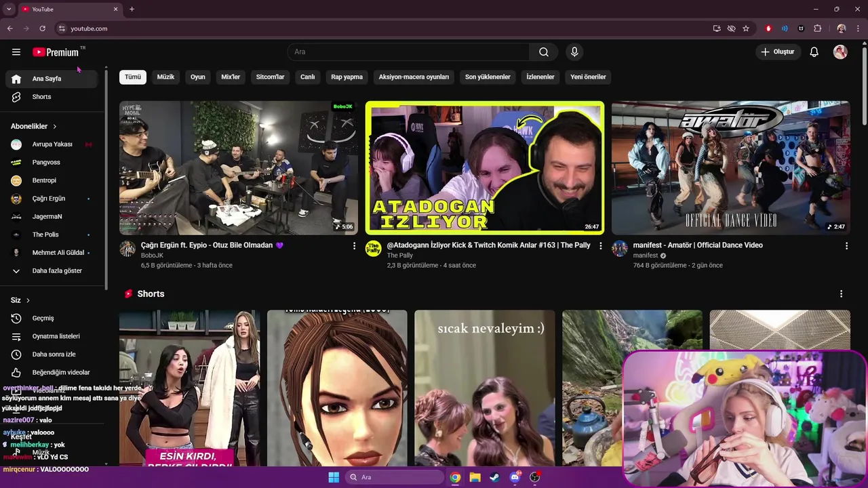Open Oynatma listeleri playlists
The width and height of the screenshot is (868, 488).
52,336
